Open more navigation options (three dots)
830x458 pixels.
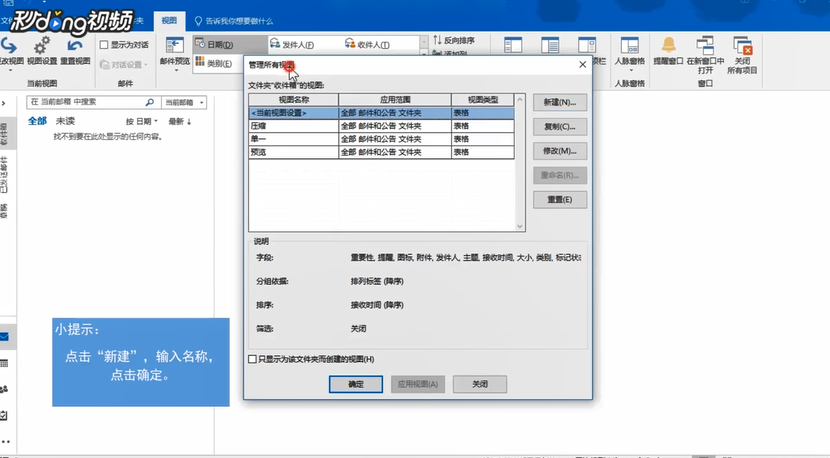click(5, 441)
